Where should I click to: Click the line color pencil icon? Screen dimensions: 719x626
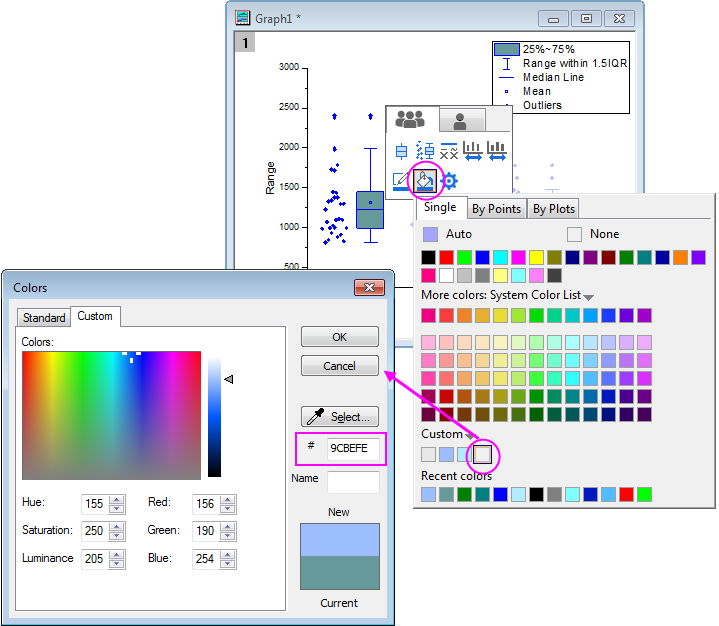tap(401, 181)
